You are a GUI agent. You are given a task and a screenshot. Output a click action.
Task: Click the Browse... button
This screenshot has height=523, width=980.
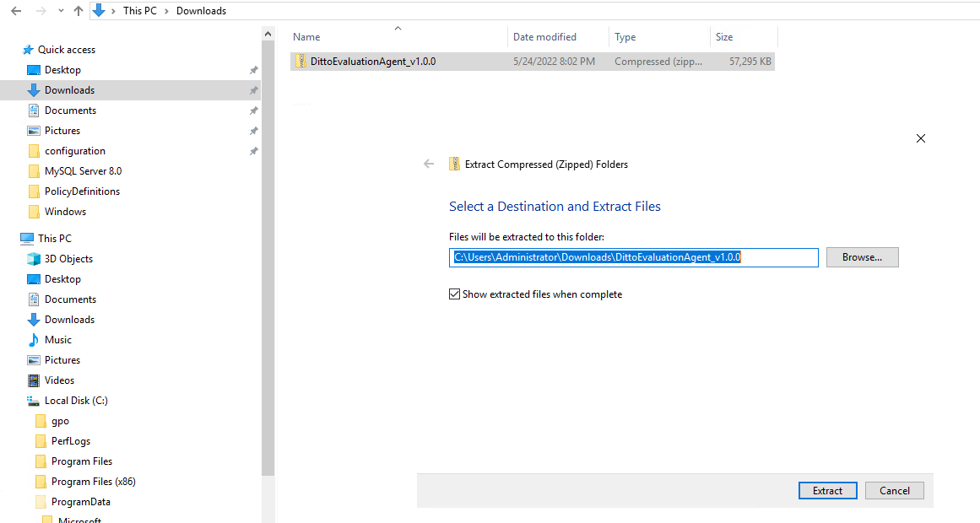click(862, 257)
